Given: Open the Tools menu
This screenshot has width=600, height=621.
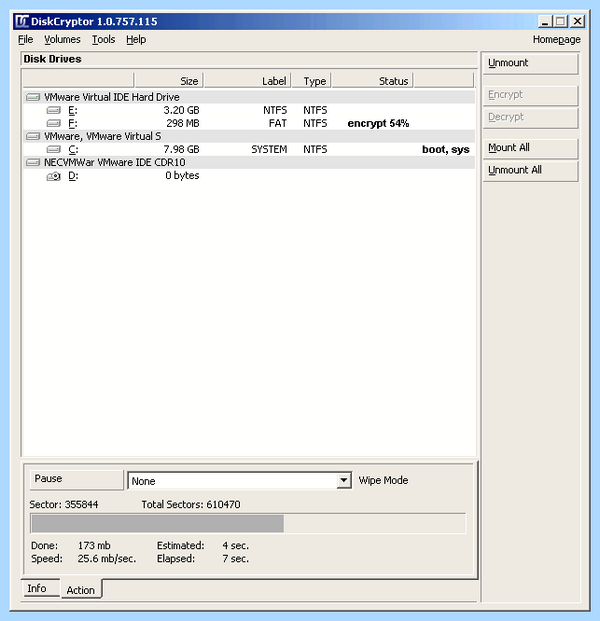Looking at the screenshot, I should (103, 40).
